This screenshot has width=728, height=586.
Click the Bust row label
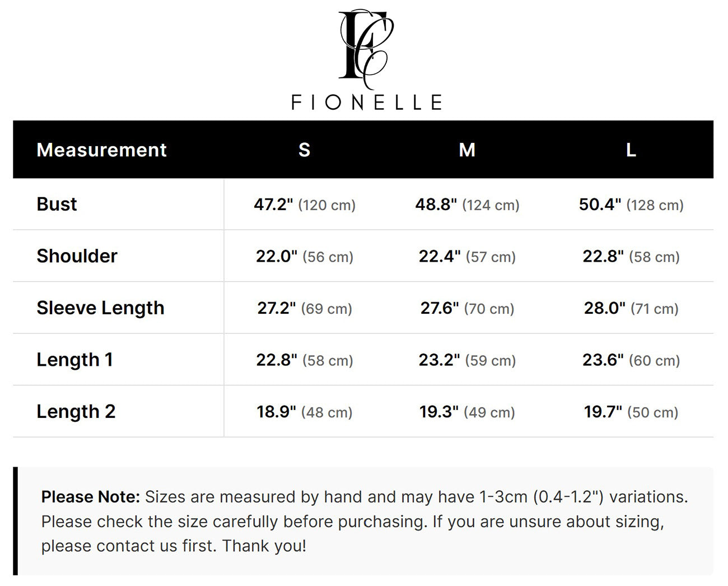pos(57,204)
